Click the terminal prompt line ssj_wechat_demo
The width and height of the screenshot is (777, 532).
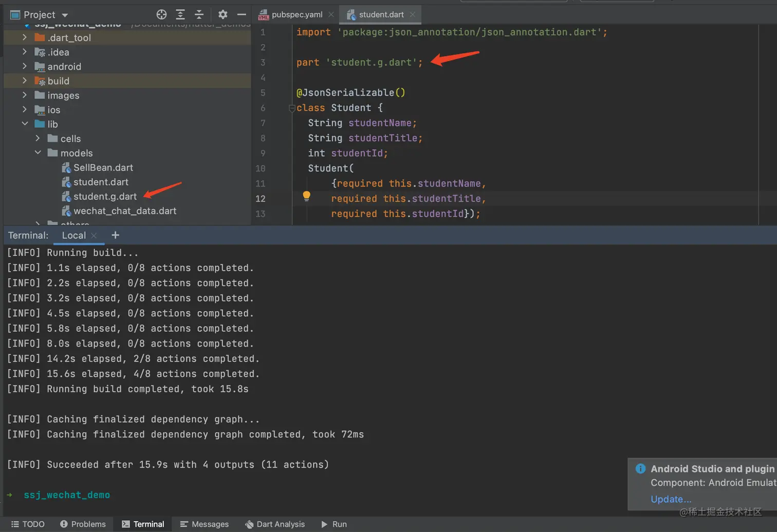[x=67, y=495]
